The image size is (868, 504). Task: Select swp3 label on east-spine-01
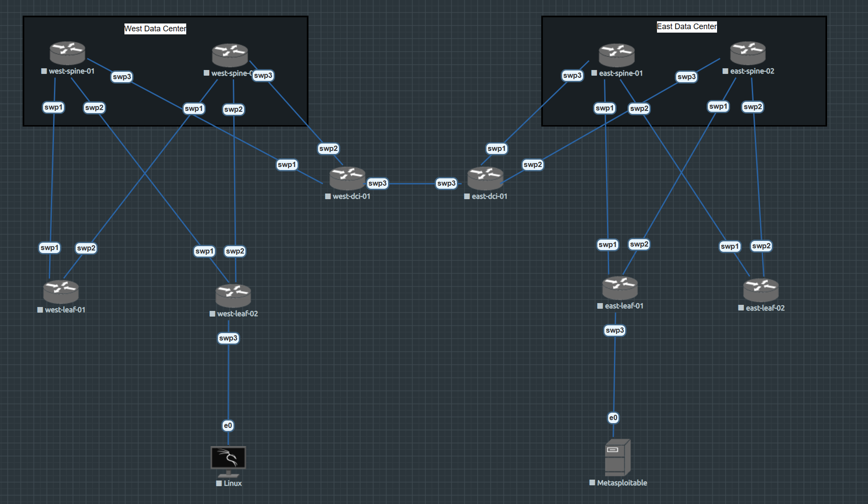tap(572, 75)
